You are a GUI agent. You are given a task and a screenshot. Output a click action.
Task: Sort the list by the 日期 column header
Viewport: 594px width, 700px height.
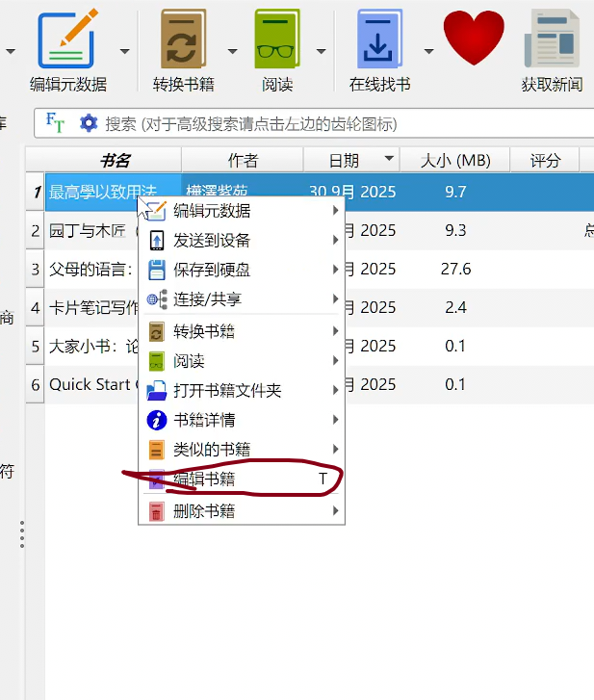pos(344,160)
